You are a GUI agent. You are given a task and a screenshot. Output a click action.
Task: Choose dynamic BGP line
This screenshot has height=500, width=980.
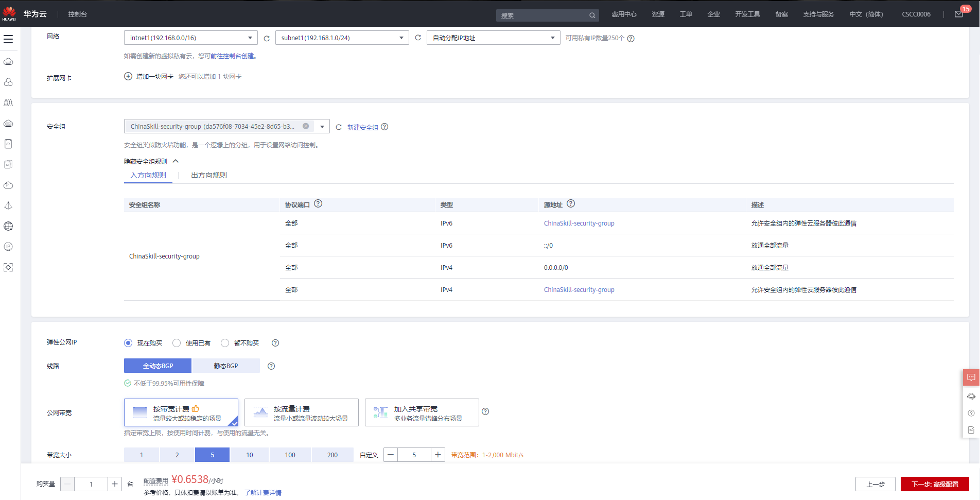(157, 366)
